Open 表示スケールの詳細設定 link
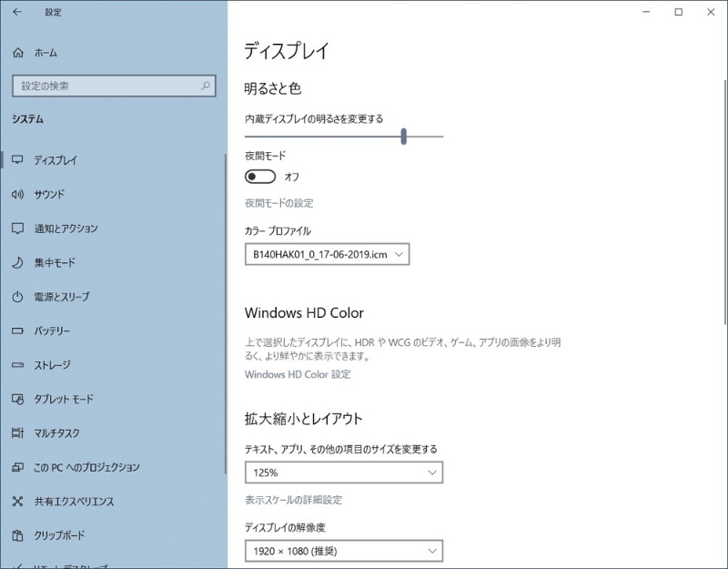Image resolution: width=728 pixels, height=569 pixels. (x=293, y=500)
